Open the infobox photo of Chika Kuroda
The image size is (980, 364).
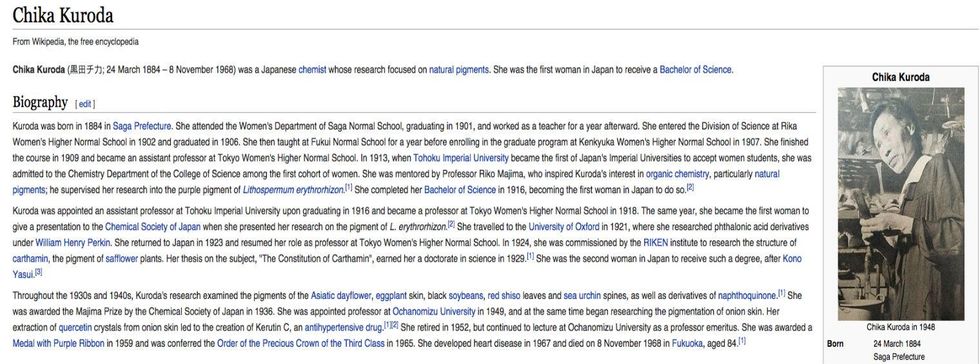901,204
